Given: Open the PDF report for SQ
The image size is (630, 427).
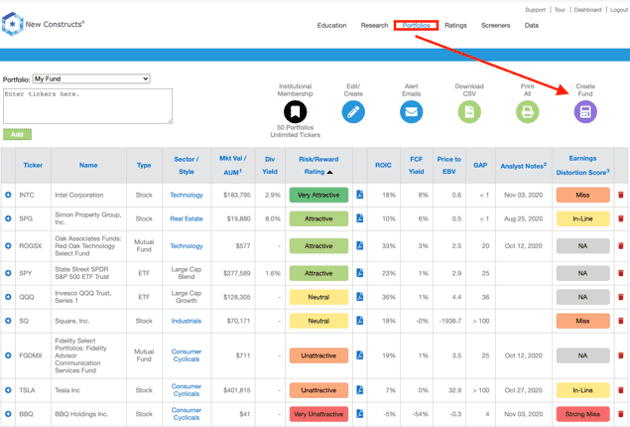Looking at the screenshot, I should coord(360,321).
